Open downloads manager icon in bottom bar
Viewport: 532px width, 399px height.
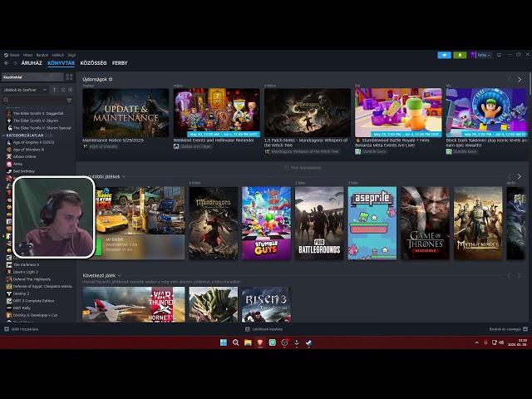(x=248, y=329)
